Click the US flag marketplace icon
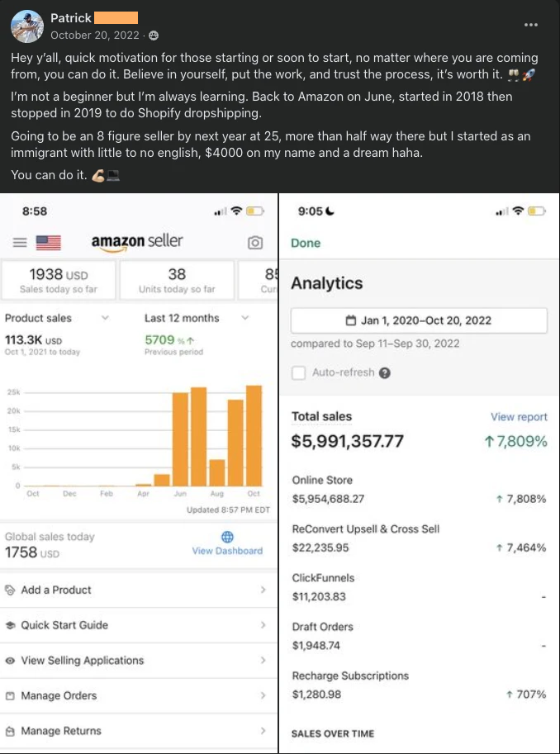 49,243
